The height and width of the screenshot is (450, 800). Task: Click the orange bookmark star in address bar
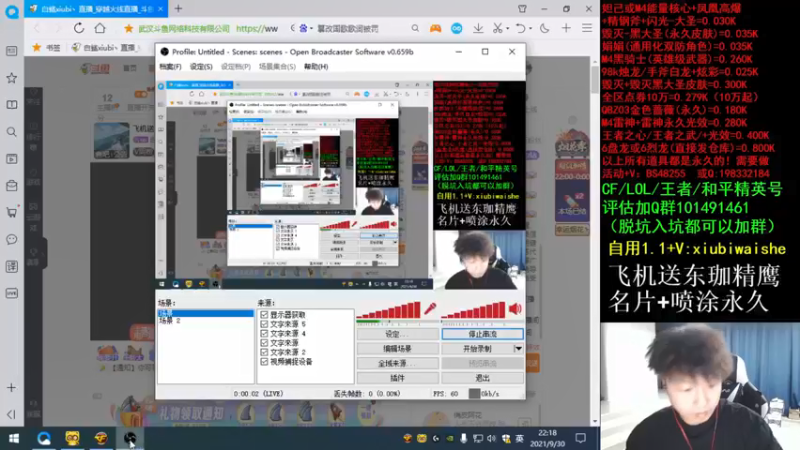[x=129, y=29]
